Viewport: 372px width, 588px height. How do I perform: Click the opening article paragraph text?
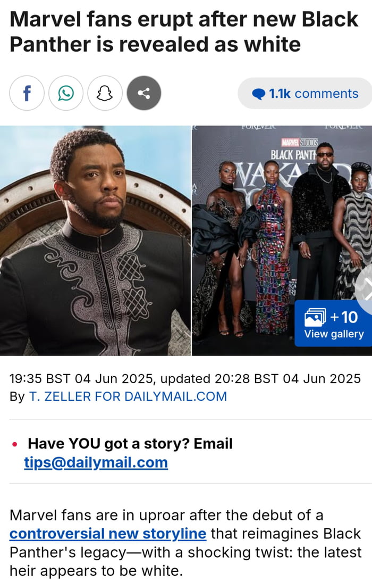[185, 543]
